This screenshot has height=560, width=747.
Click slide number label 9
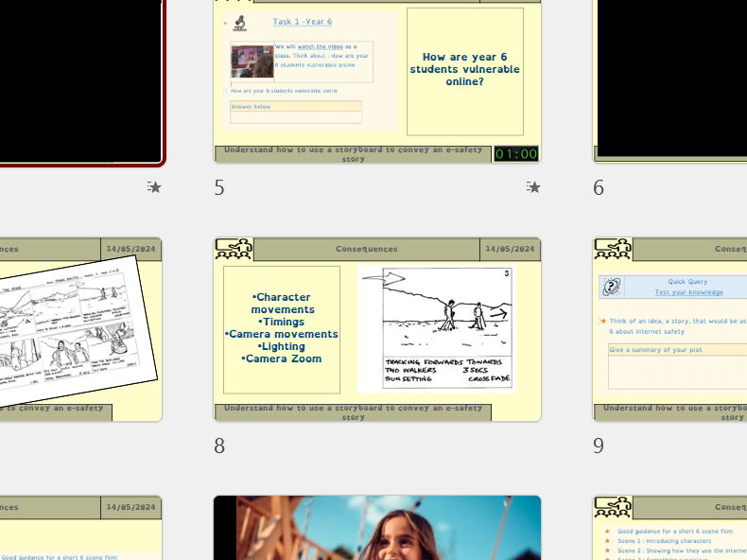click(599, 446)
